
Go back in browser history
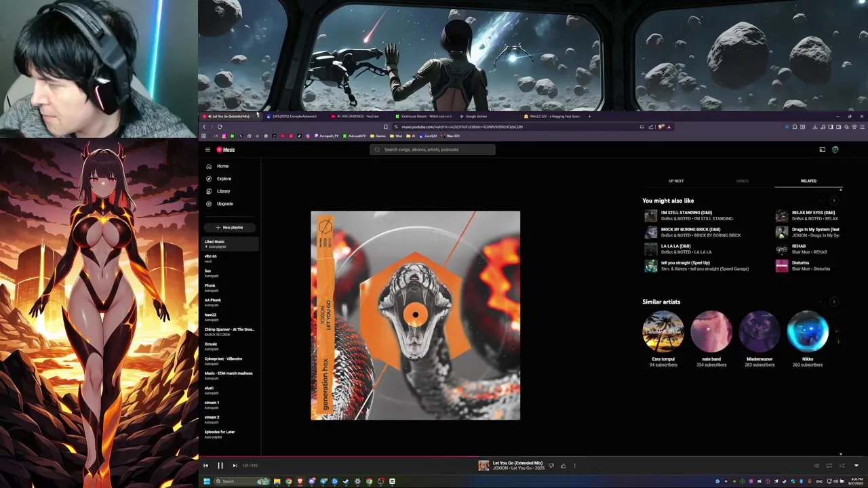[204, 127]
